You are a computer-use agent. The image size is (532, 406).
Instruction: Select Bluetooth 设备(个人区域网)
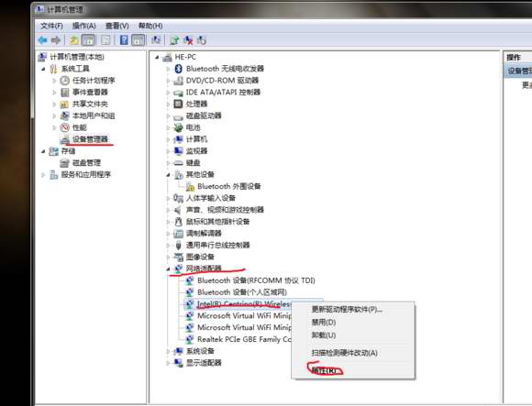pyautogui.click(x=242, y=292)
